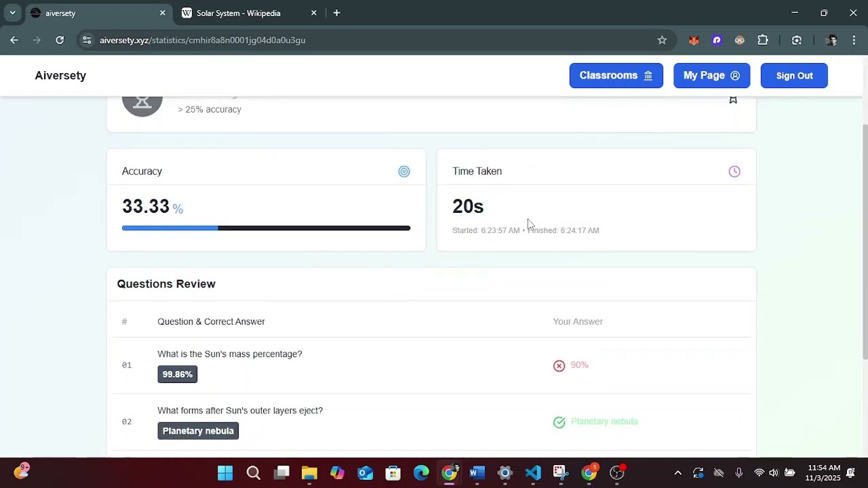Click the purple extension icon
The width and height of the screenshot is (868, 488).
click(717, 40)
